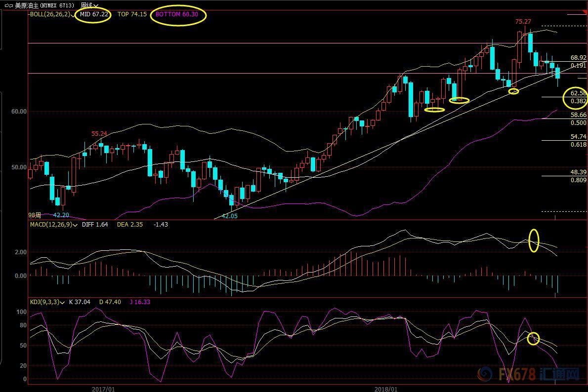Image resolution: width=588 pixels, height=392 pixels.
Task: Click the 2017/01 date on time axis
Action: [103, 389]
